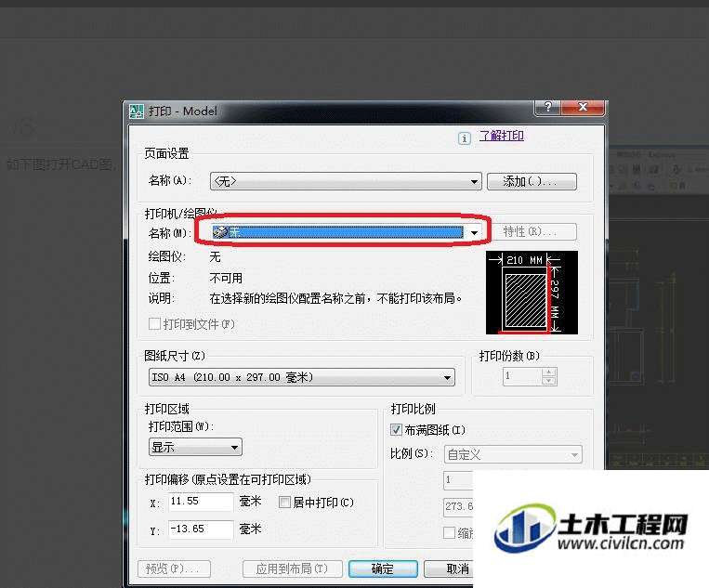Click the info icon beside 了解打印
The height and width of the screenshot is (588, 709).
click(464, 137)
